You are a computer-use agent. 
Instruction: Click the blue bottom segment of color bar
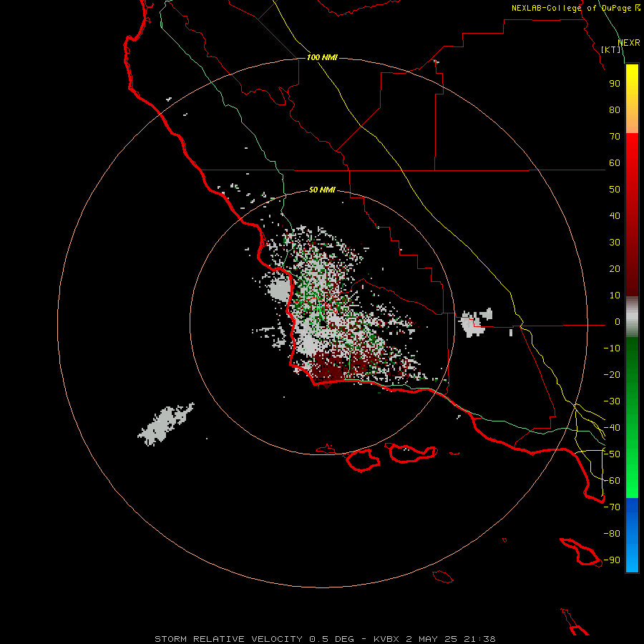click(632, 535)
